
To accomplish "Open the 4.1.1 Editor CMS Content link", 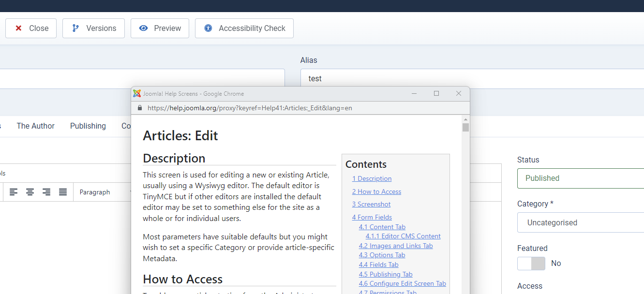I will click(403, 236).
